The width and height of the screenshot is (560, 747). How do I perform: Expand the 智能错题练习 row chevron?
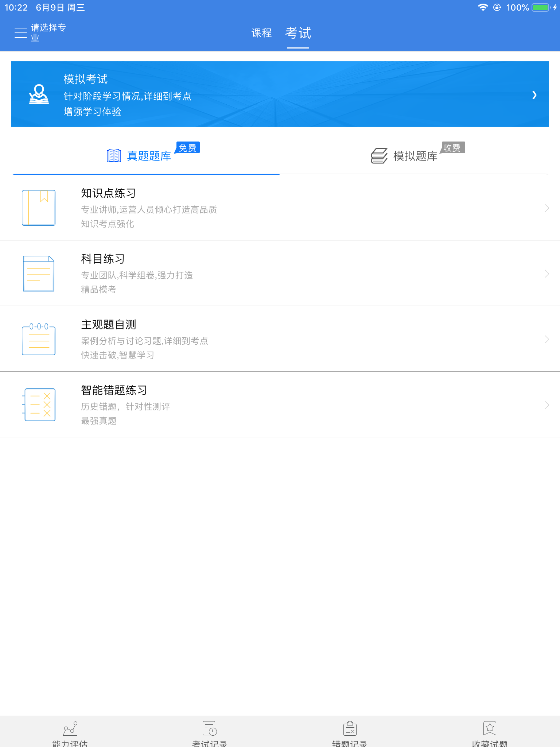547,405
